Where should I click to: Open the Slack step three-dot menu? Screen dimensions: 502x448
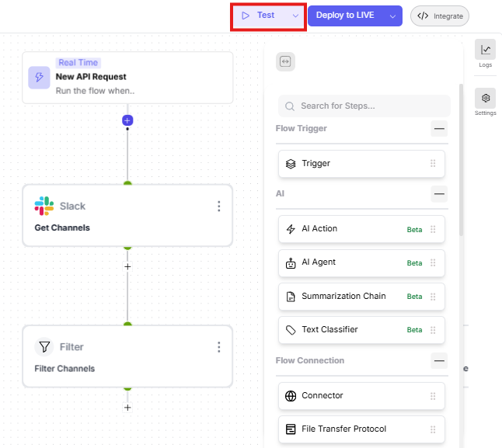coord(219,206)
